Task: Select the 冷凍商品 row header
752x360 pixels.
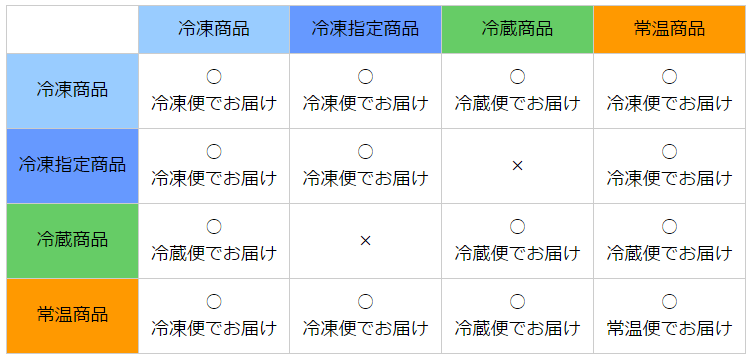Action: [72, 91]
